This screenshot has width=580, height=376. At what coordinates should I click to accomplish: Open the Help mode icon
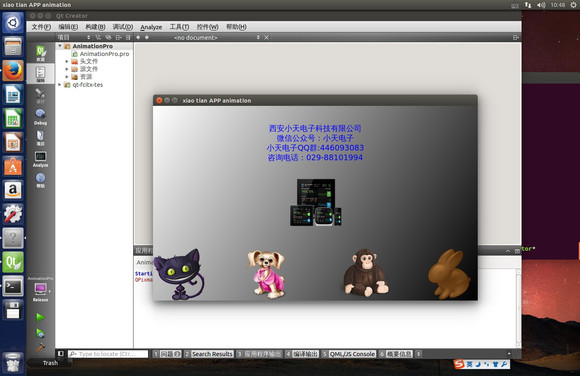(40, 179)
